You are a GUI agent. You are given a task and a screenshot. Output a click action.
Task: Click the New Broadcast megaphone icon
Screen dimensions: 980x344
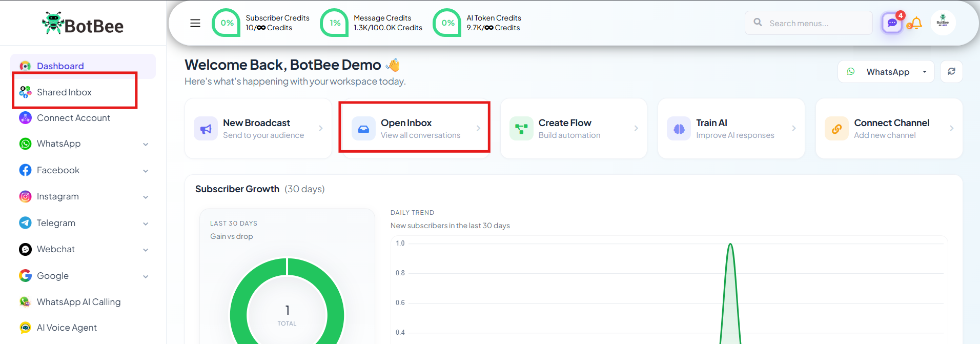tap(206, 129)
